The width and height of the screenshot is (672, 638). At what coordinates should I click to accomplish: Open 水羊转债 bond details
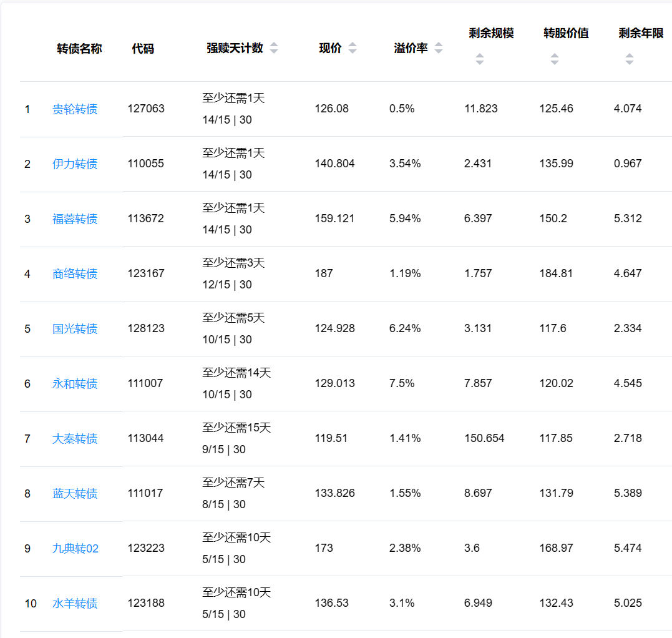[75, 604]
